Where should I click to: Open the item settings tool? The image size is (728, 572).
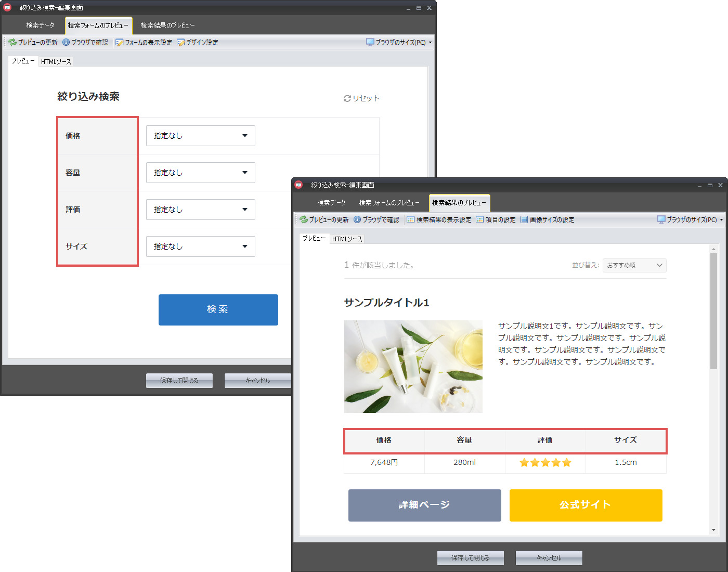coord(496,220)
